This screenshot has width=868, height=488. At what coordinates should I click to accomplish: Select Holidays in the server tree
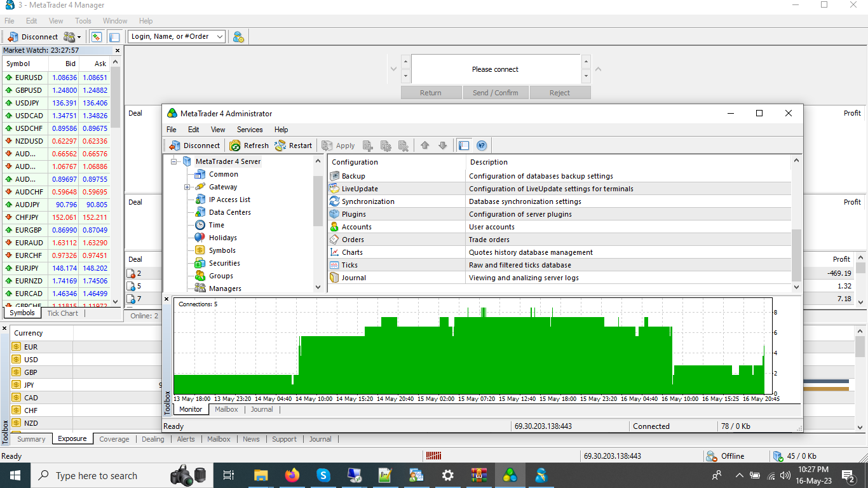pos(222,238)
